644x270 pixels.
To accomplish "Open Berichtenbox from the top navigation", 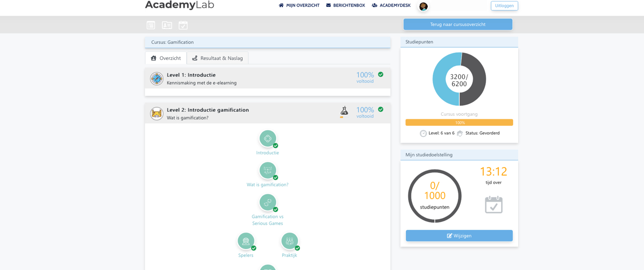I will click(345, 5).
